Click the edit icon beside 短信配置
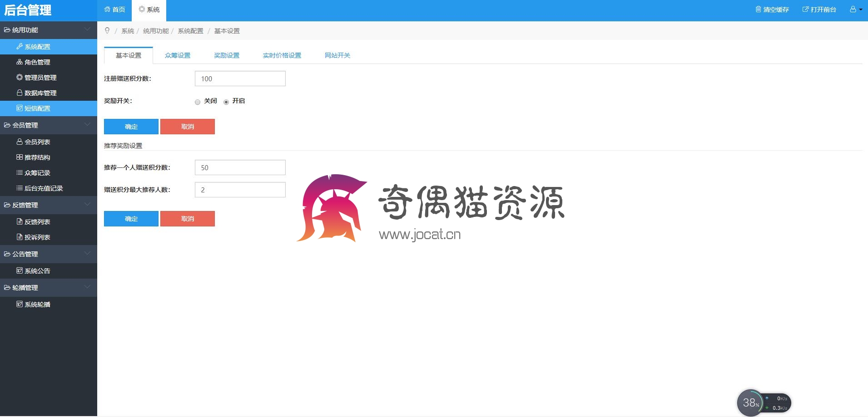 click(x=20, y=108)
